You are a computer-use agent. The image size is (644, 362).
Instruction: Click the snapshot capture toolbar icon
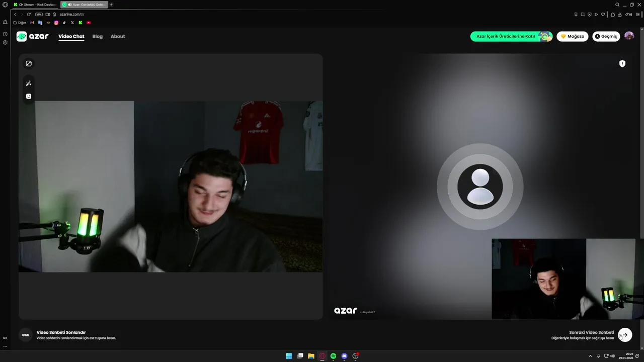pos(583,15)
